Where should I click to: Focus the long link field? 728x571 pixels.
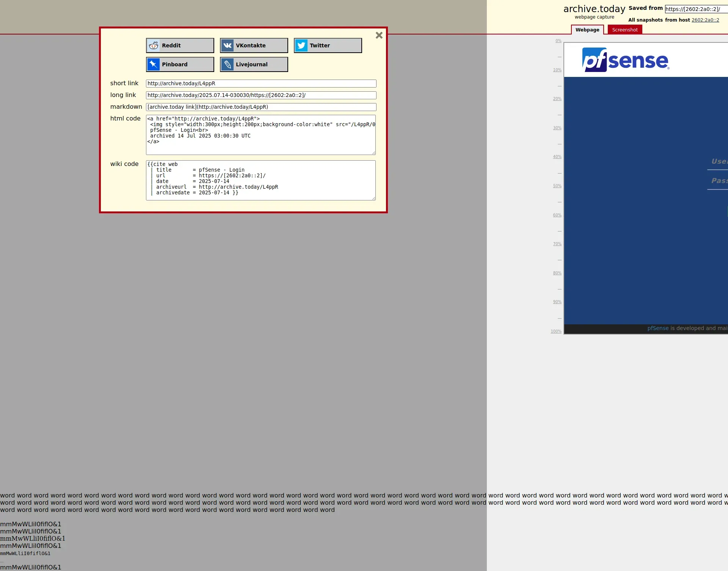pyautogui.click(x=261, y=95)
